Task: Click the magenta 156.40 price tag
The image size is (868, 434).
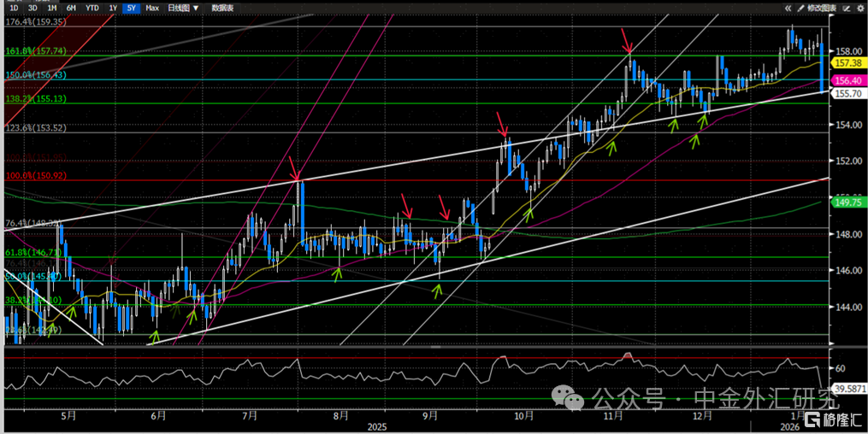Action: click(x=846, y=79)
